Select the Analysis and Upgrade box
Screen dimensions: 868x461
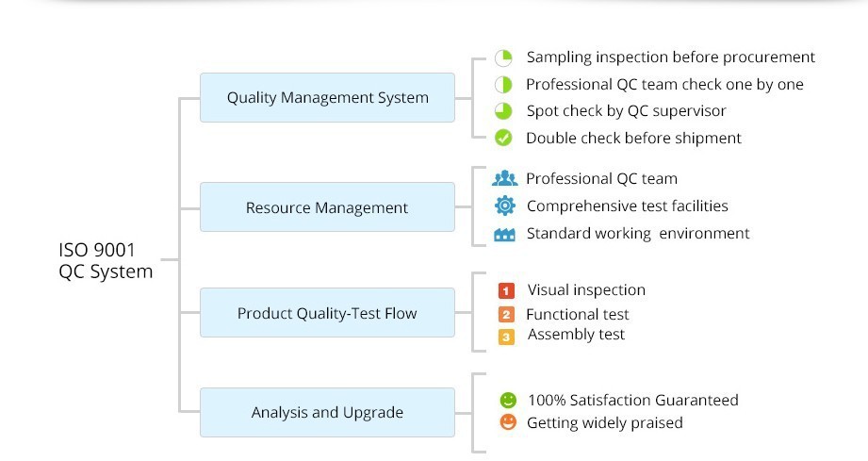[x=327, y=412]
